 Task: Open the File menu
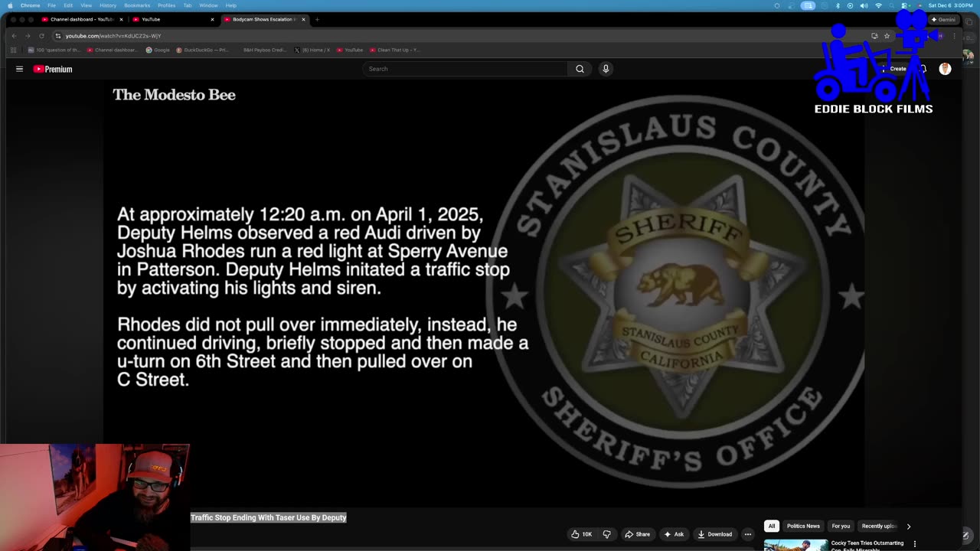(51, 5)
